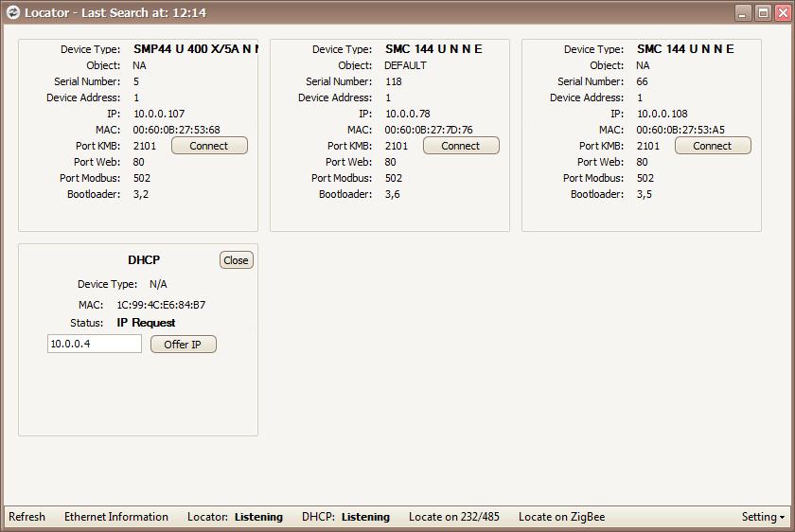Open Locate on 232/485
The image size is (795, 532).
(x=453, y=517)
